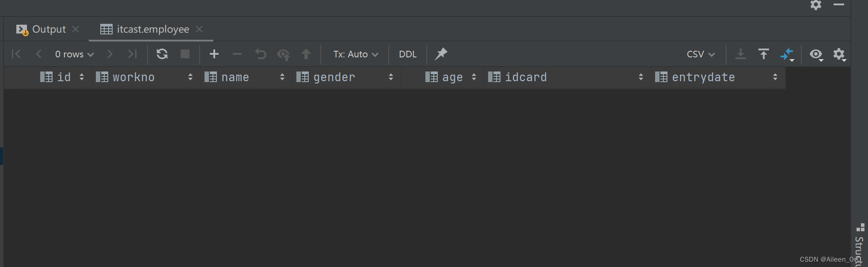This screenshot has width=868, height=267.
Task: Click the revert changes undo icon
Action: pyautogui.click(x=261, y=54)
